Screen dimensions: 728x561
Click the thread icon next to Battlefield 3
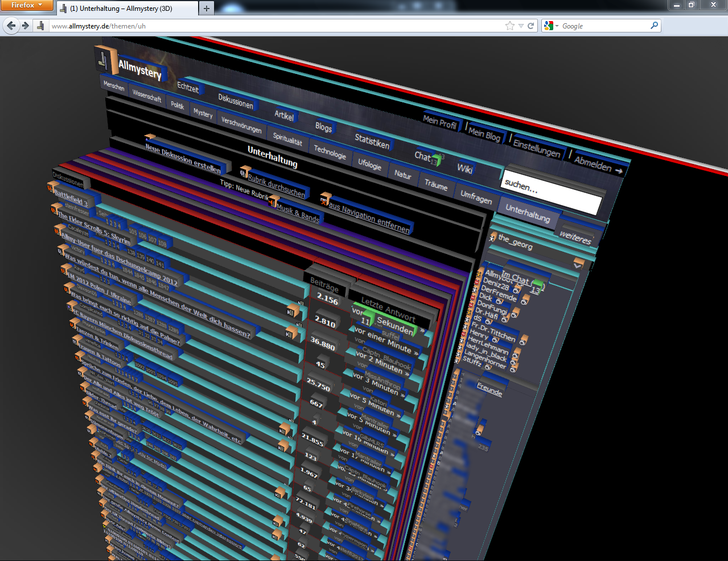click(51, 186)
